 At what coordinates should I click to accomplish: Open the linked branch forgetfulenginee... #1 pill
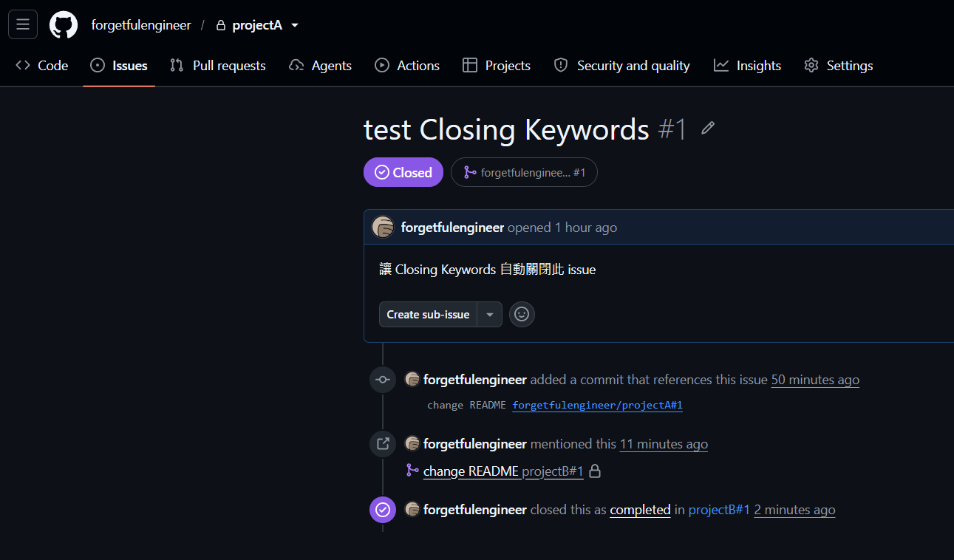[524, 172]
